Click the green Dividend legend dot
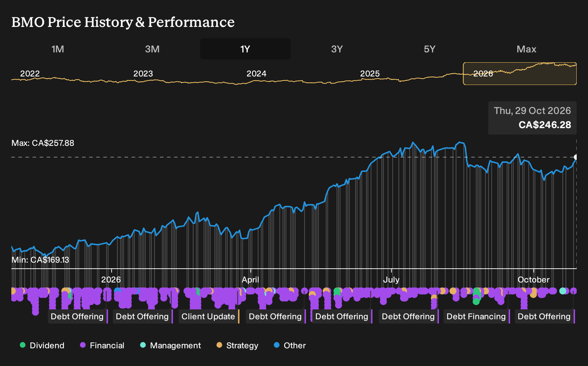Viewport: 588px width, 366px height. (x=23, y=345)
